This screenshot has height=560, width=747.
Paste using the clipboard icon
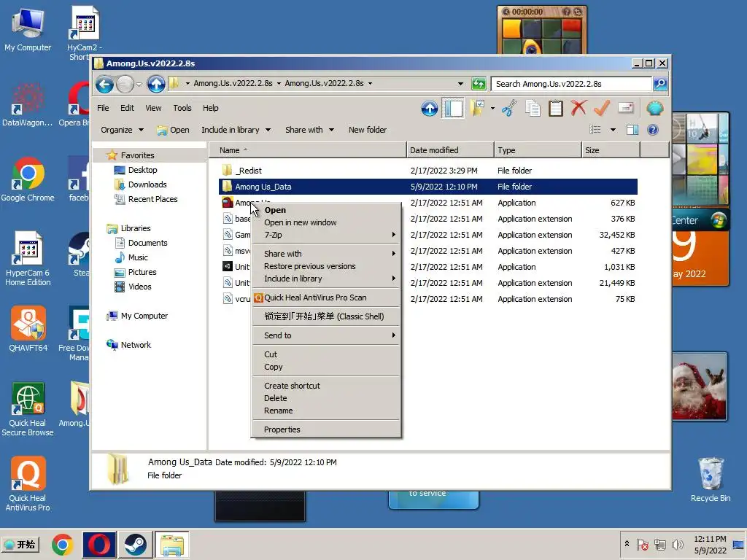[x=555, y=108]
